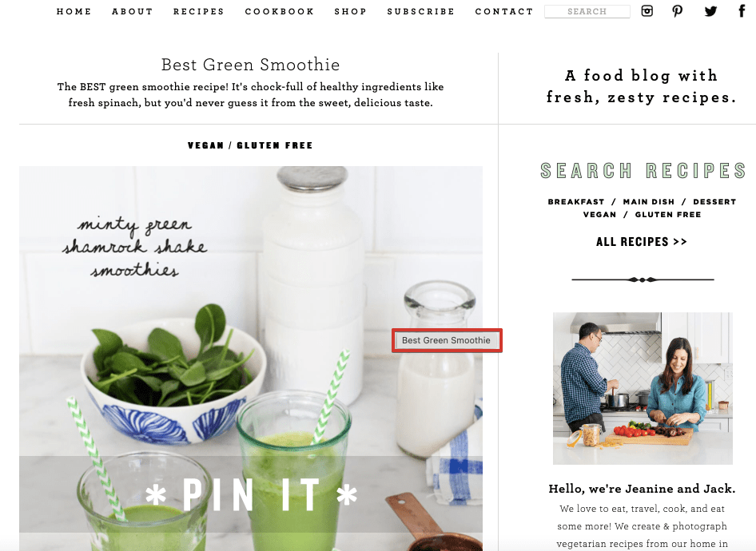Browse Dessert recipes in sidebar
Viewport: 756px width, 551px height.
coord(714,202)
